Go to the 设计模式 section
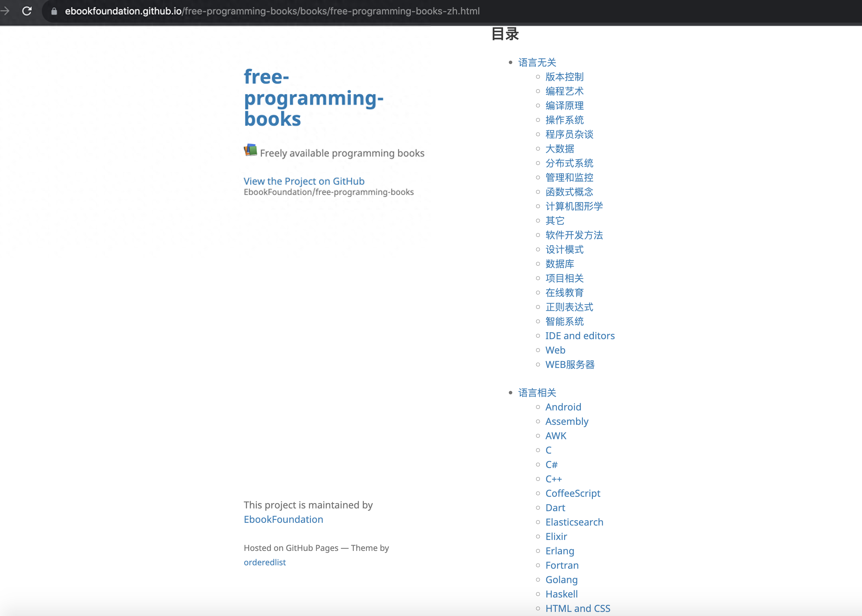862x616 pixels. click(564, 249)
